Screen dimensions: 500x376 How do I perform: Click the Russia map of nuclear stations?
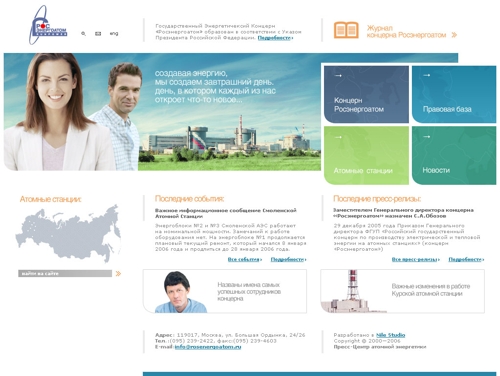coord(68,233)
